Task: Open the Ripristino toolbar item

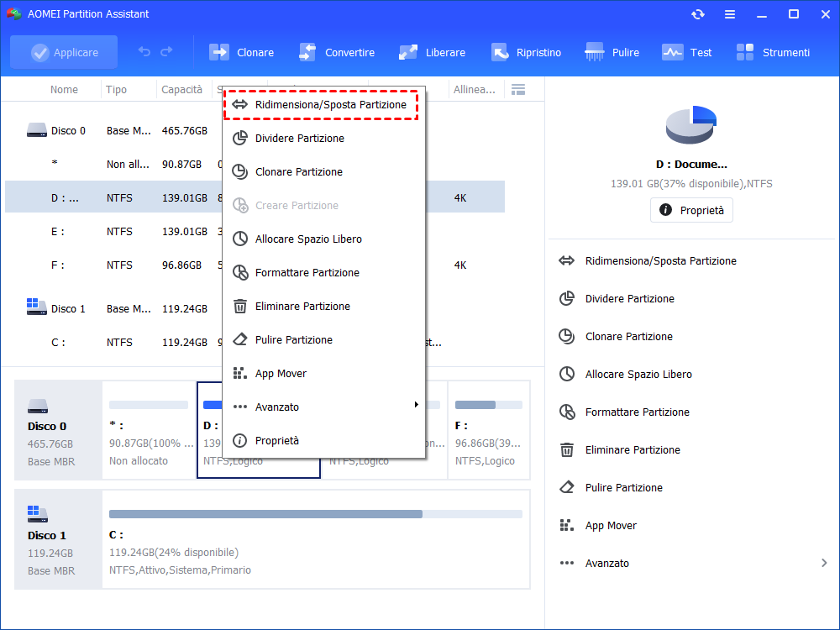Action: (x=526, y=52)
